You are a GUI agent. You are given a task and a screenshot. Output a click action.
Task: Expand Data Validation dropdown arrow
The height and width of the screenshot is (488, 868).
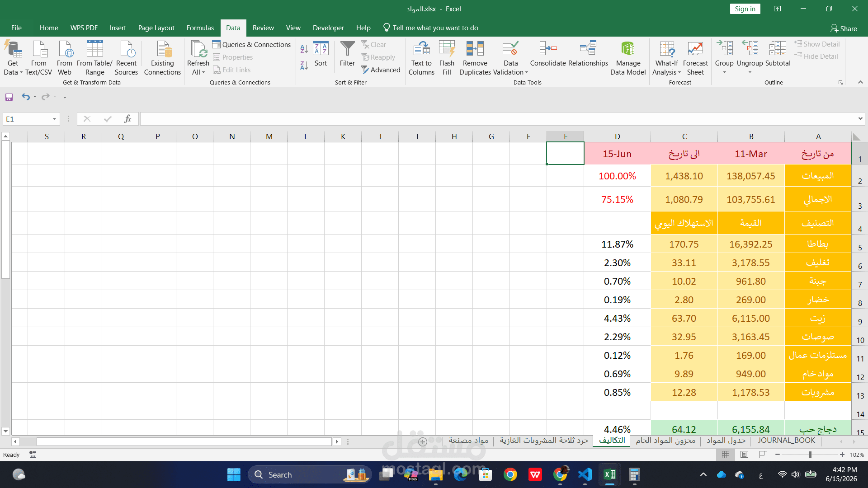(x=527, y=72)
